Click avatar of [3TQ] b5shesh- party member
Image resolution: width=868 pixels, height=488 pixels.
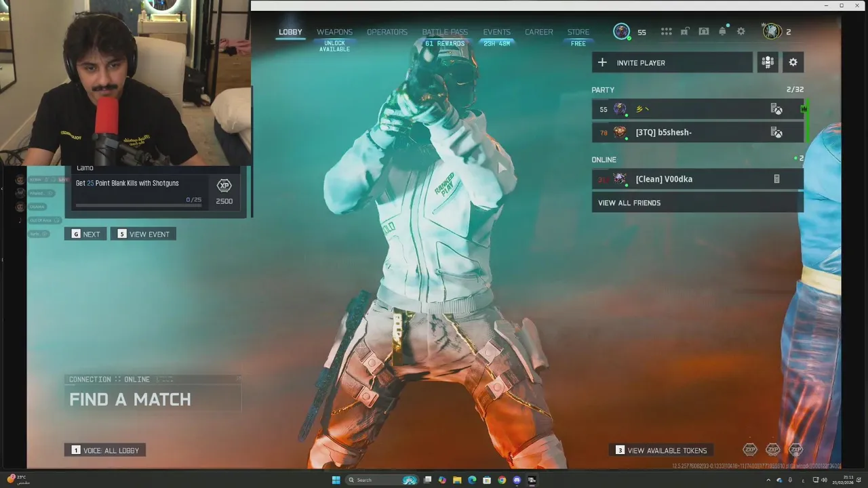(620, 132)
